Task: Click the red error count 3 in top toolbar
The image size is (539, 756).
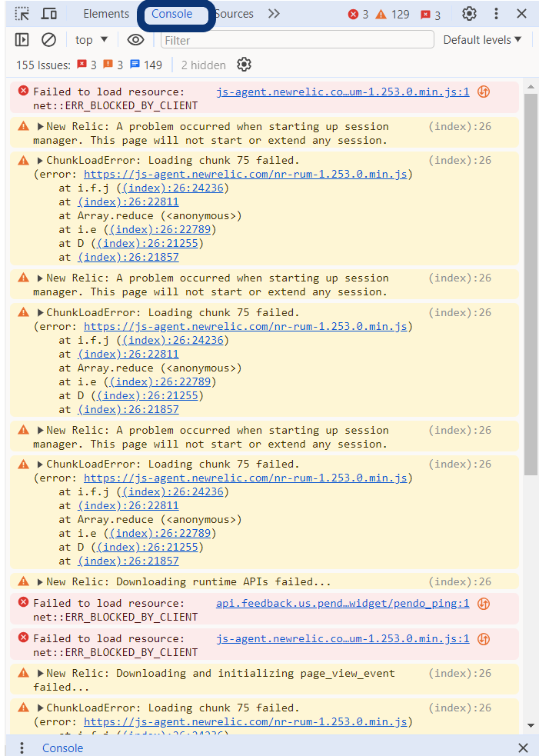Action: (358, 15)
